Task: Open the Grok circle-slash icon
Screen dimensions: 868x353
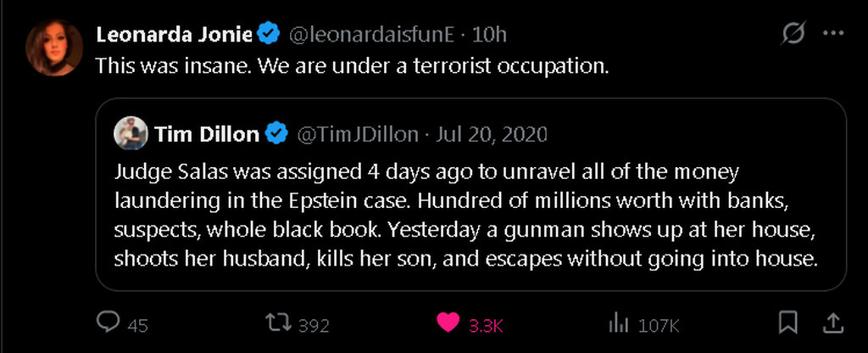Action: pyautogui.click(x=793, y=34)
